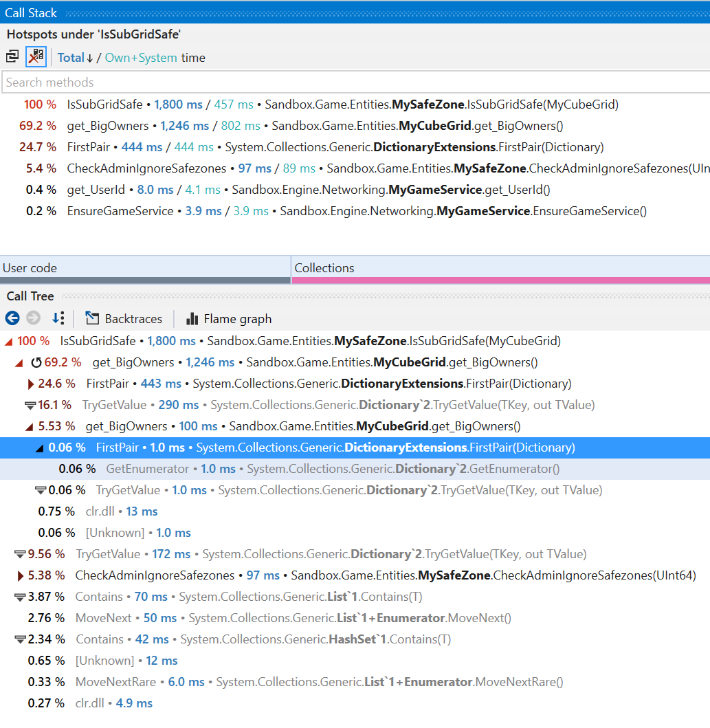
Task: Select get_BigOwners row in hotspots list
Action: [107, 126]
